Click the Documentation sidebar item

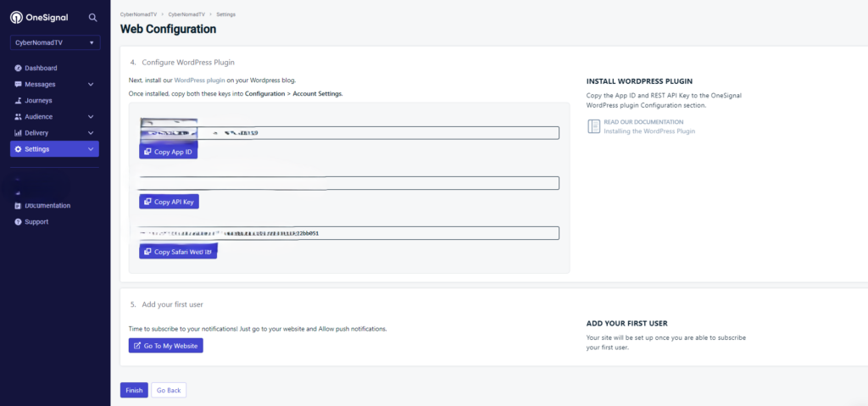pyautogui.click(x=47, y=205)
